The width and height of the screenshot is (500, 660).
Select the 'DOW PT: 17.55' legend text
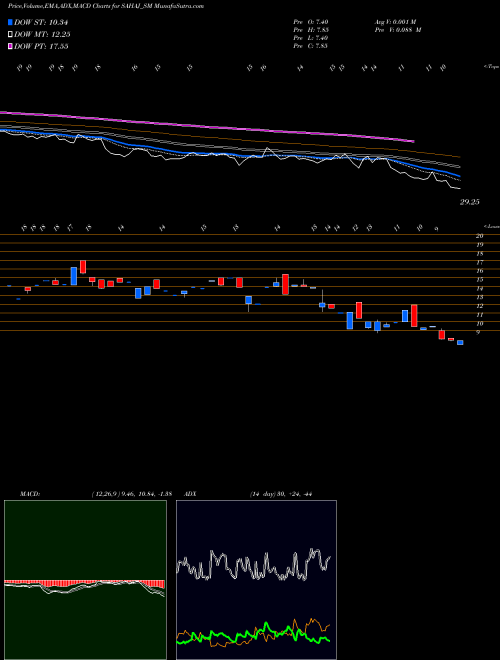[x=41, y=46]
